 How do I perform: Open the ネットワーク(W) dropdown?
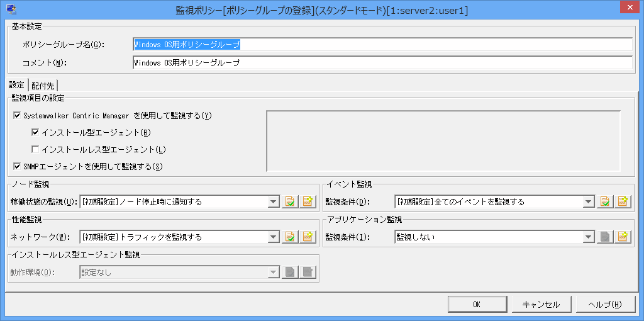(x=274, y=237)
